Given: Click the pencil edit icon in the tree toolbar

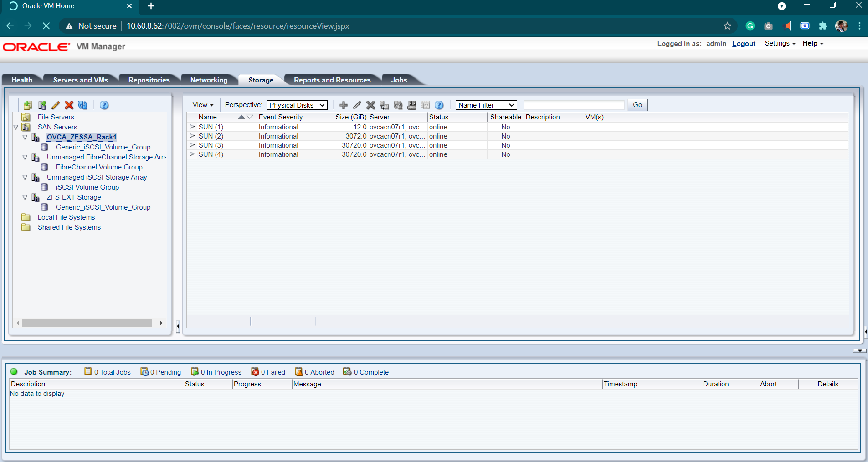Looking at the screenshot, I should point(56,105).
